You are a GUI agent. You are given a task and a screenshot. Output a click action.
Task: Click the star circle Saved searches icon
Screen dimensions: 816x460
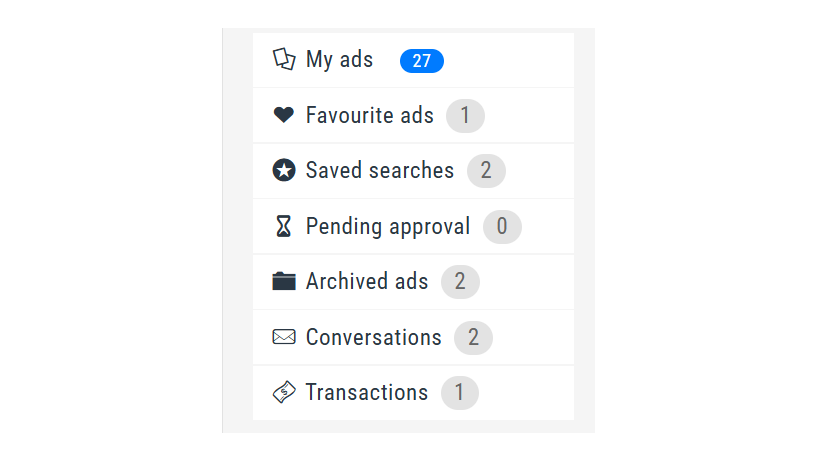click(x=284, y=170)
